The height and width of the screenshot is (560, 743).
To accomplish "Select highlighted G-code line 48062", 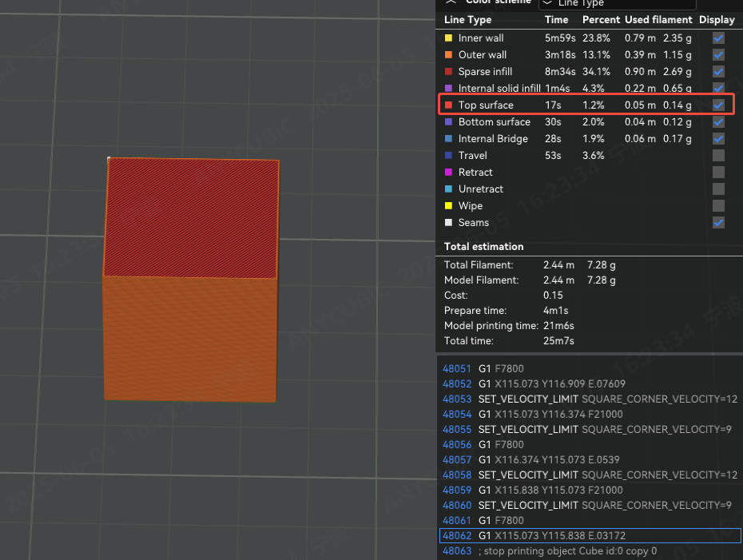I will 590,535.
